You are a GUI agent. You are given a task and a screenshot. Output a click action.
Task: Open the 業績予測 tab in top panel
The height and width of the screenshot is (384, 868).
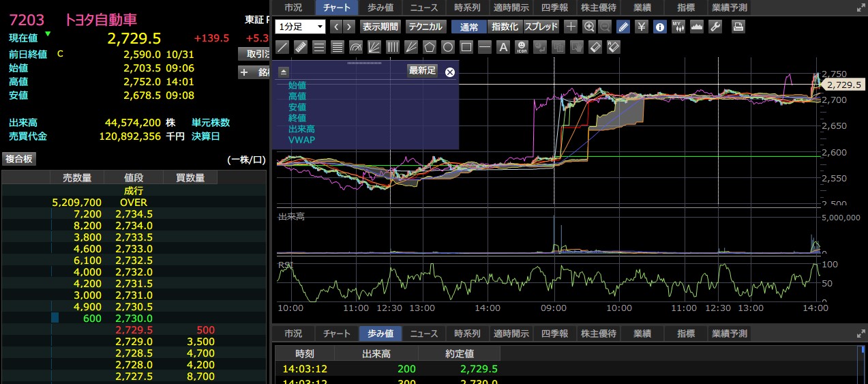click(x=729, y=8)
